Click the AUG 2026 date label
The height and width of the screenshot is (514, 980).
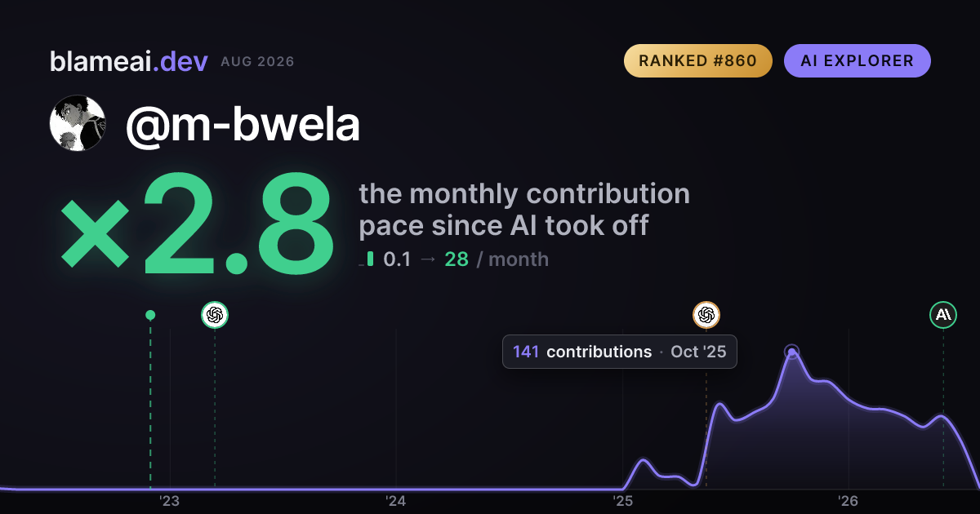[x=257, y=62]
